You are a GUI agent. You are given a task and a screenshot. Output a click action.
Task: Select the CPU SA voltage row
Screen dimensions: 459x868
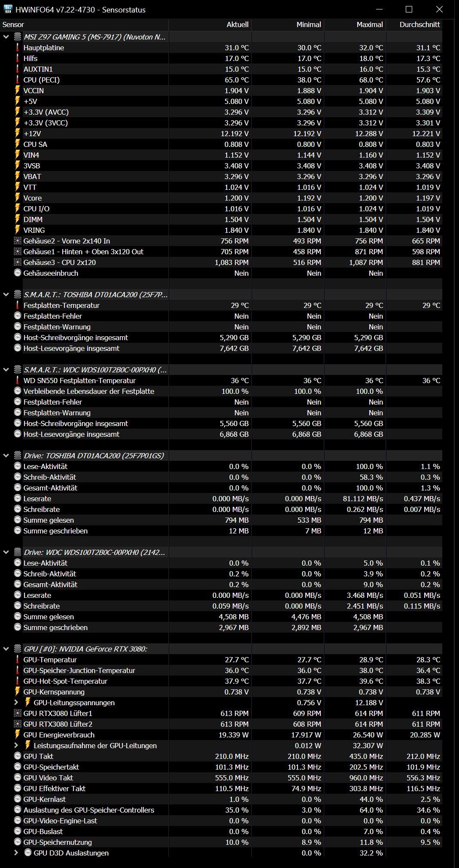click(x=221, y=144)
